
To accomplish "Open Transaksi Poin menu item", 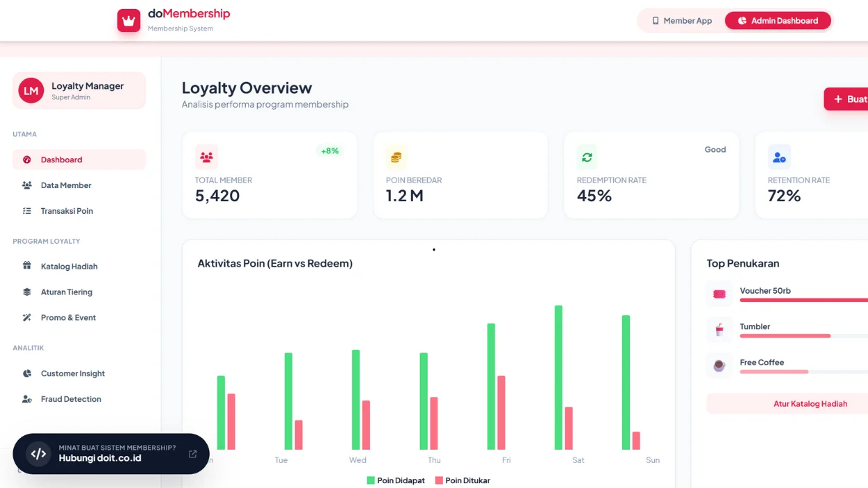I will tap(67, 211).
